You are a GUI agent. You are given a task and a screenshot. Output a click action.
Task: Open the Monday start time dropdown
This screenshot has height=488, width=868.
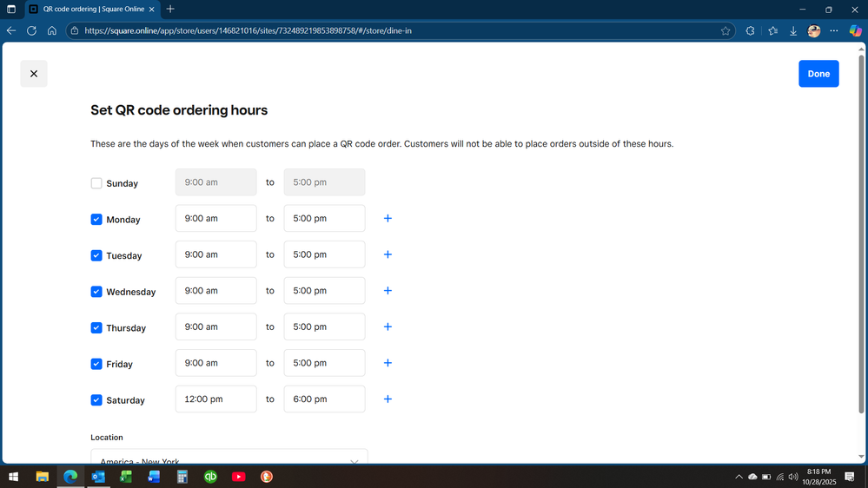pos(215,219)
